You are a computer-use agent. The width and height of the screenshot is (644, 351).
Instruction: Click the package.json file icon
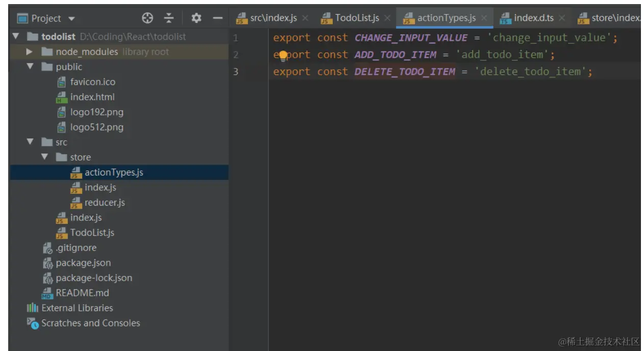pos(47,263)
